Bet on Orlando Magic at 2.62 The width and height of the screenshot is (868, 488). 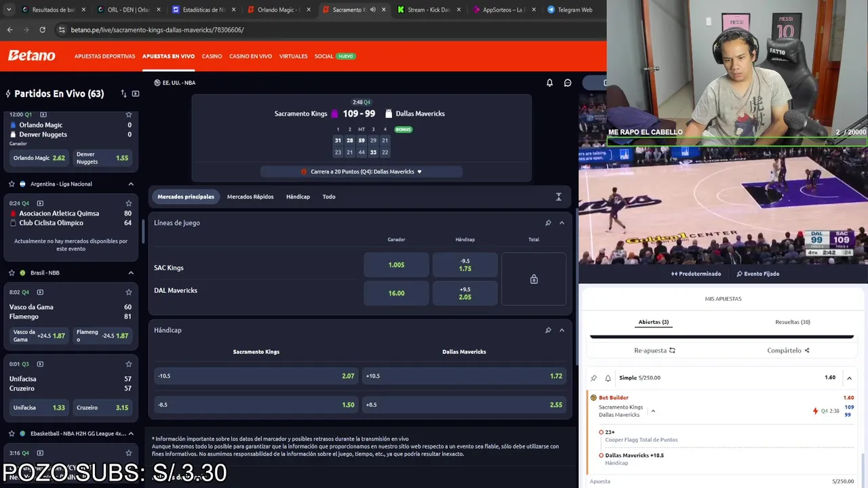39,158
